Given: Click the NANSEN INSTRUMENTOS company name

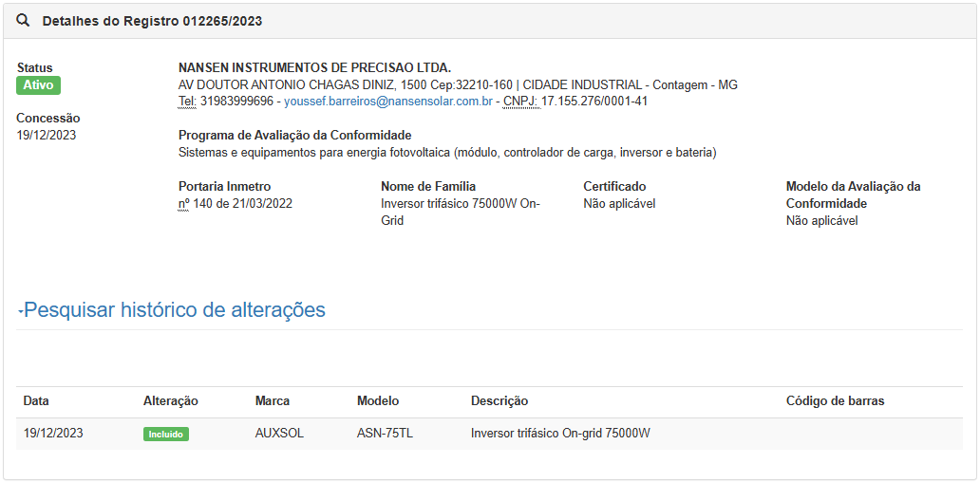Looking at the screenshot, I should coord(314,68).
